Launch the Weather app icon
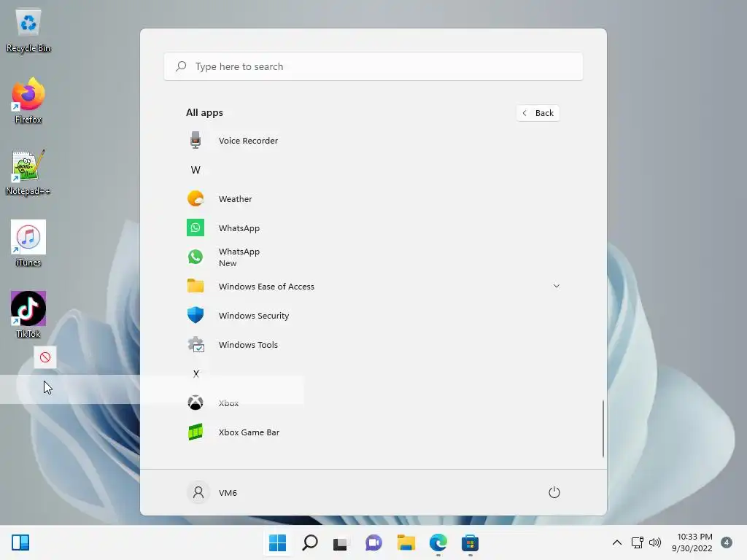Viewport: 747px width, 560px height. pyautogui.click(x=196, y=198)
